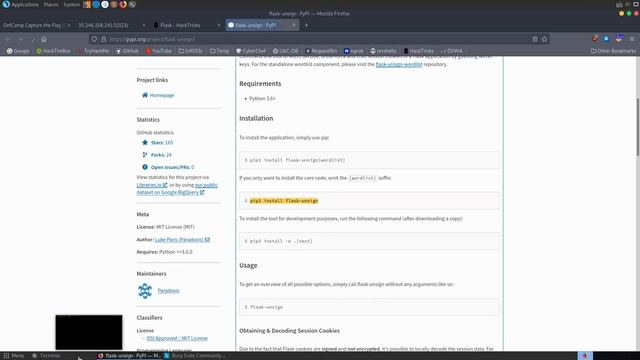Image resolution: width=640 pixels, height=360 pixels.
Task: Open the GitHub bookmark
Action: click(x=127, y=51)
